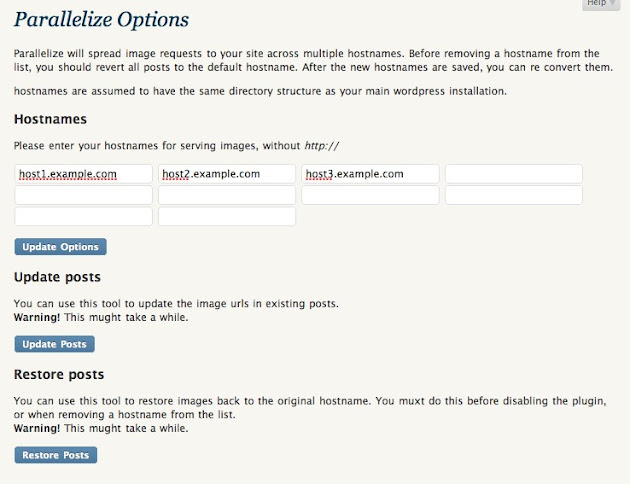The height and width of the screenshot is (484, 630).
Task: Focus the empty field below host3.example.com
Action: tap(370, 195)
